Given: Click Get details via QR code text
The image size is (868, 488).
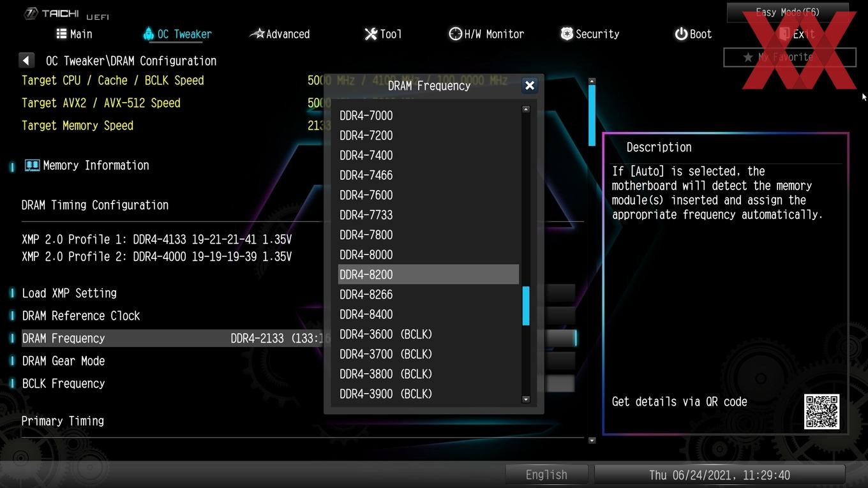Looking at the screenshot, I should pyautogui.click(x=679, y=402).
